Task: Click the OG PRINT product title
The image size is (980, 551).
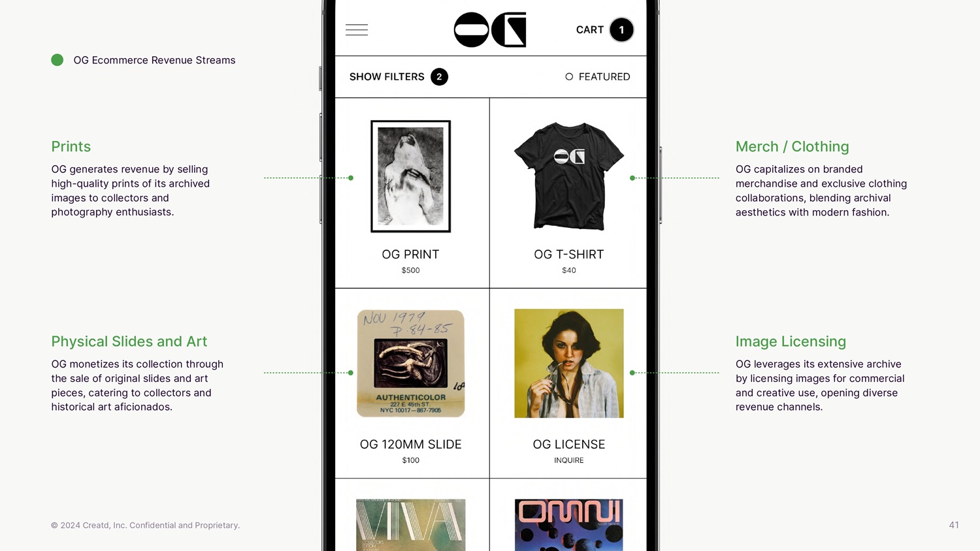Action: [x=410, y=255]
